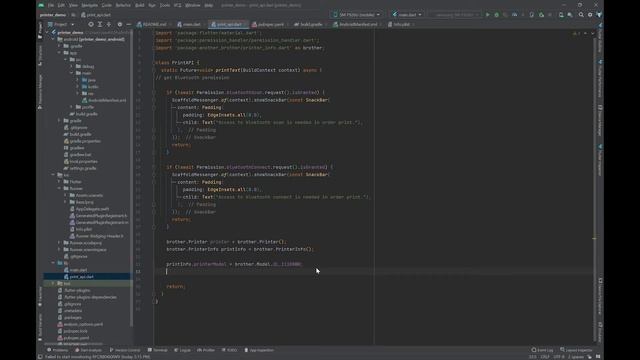640x360 pixels.
Task: Open the Edit menu
Action: 61,5
